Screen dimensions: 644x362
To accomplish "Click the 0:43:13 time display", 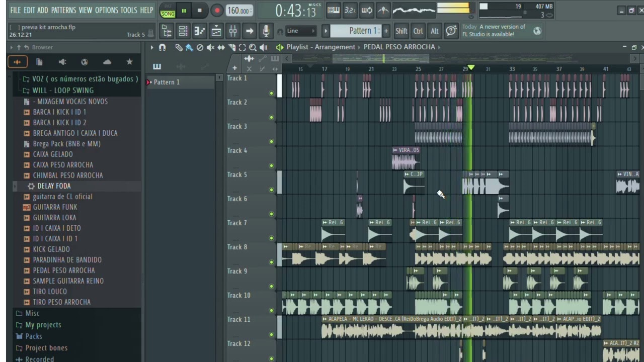I will tap(296, 11).
